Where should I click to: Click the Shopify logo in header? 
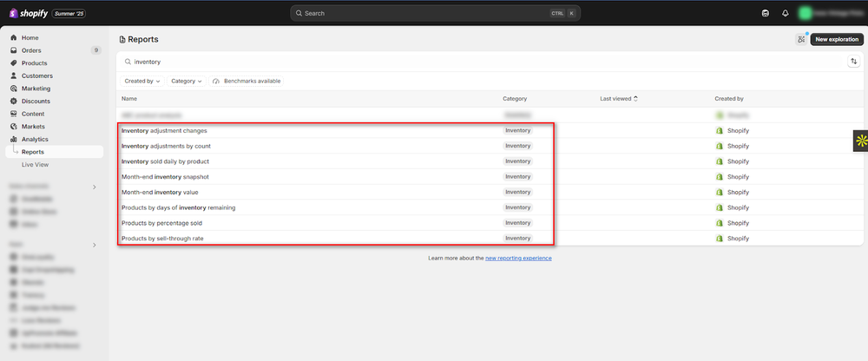[28, 13]
